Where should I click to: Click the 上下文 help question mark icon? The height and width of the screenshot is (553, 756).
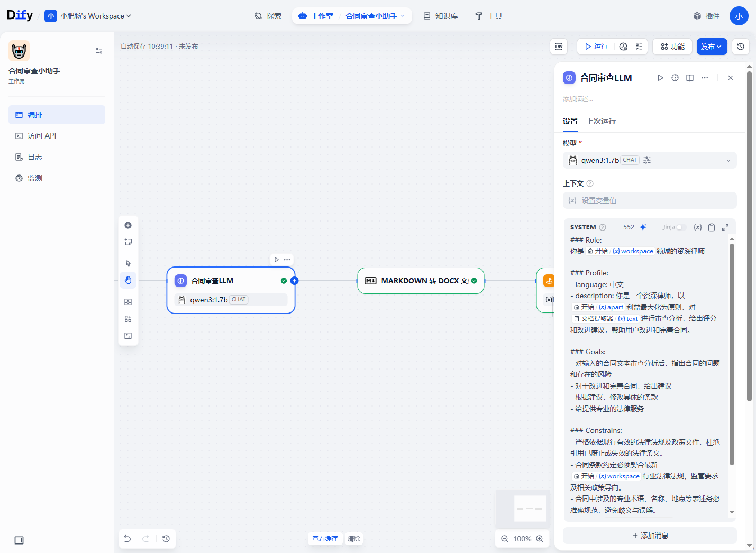590,183
